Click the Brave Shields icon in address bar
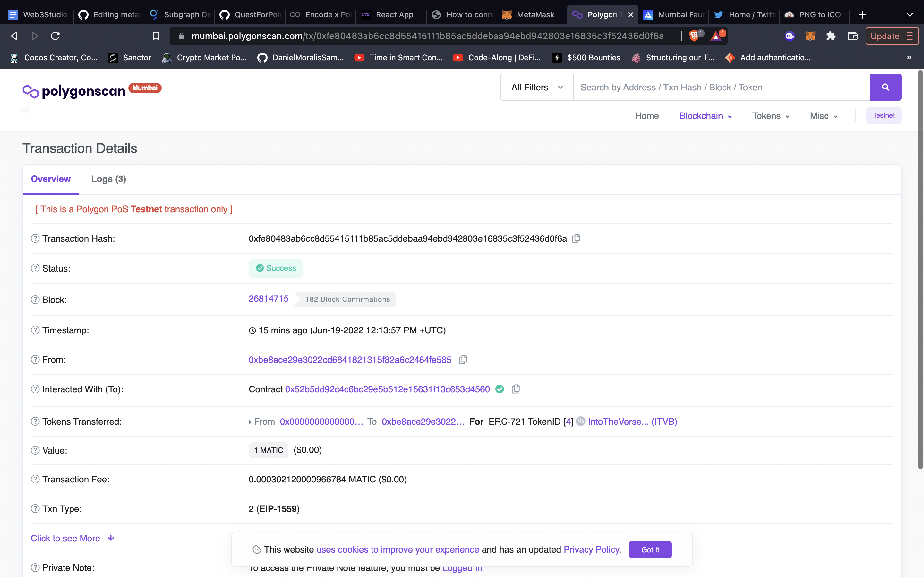 coord(694,36)
